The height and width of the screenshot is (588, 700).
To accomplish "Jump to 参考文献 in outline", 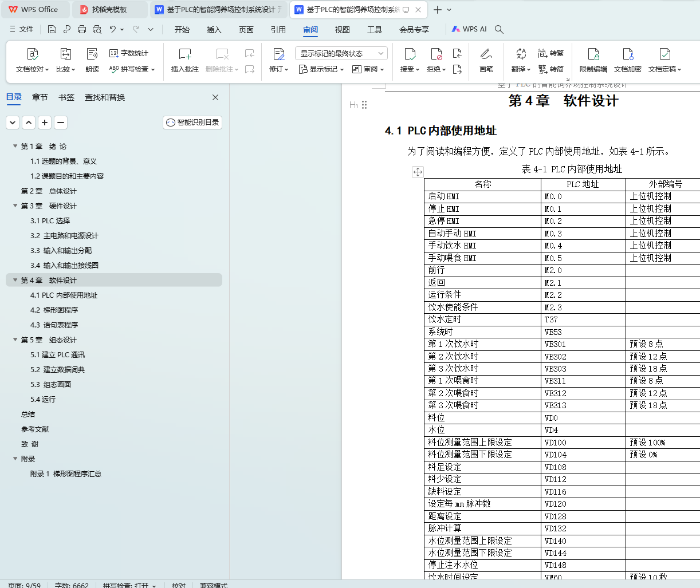I will (x=35, y=429).
